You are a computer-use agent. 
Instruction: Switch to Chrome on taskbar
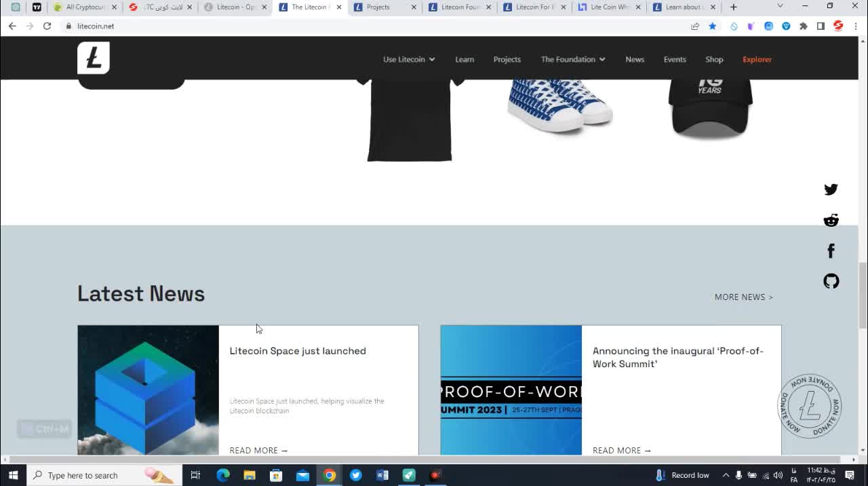tap(329, 475)
